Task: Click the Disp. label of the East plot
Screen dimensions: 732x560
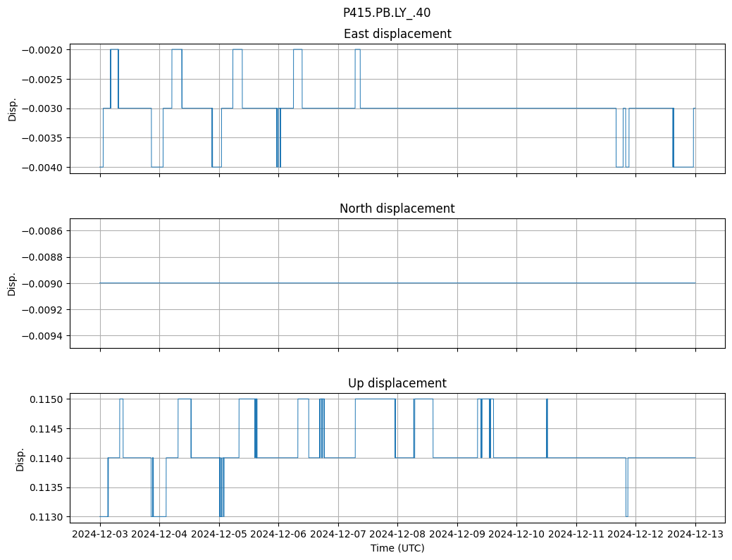Action: click(12, 108)
